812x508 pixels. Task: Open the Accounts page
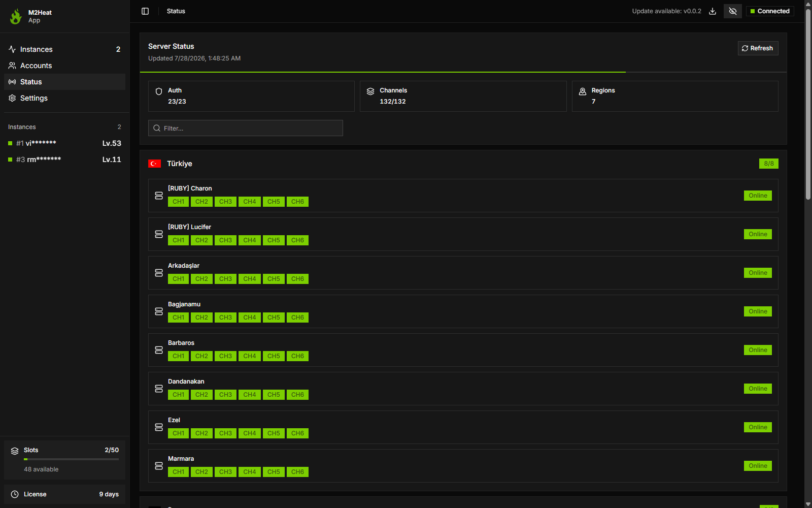(64, 66)
